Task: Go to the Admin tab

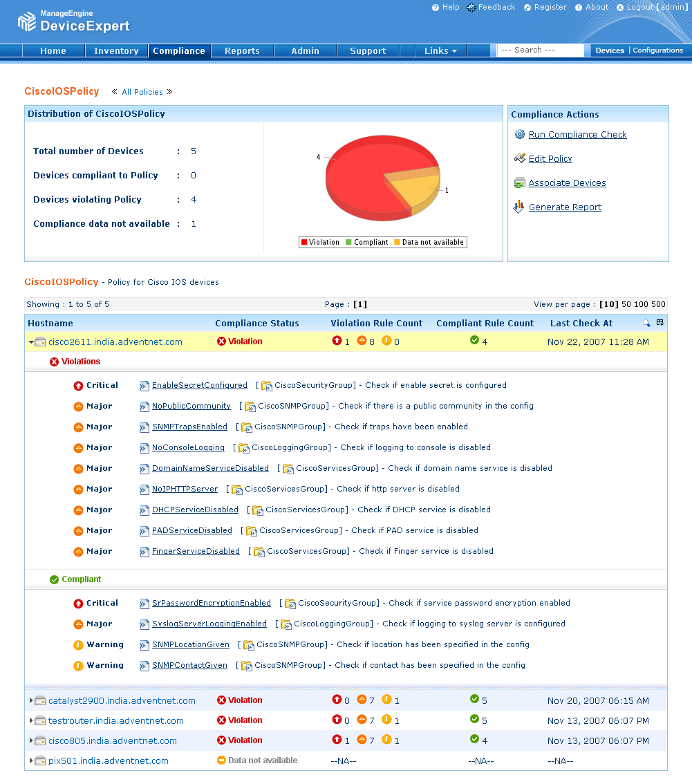Action: [305, 51]
